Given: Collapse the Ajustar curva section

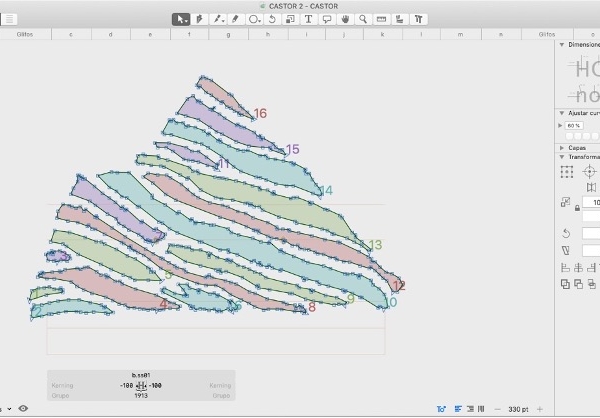Looking at the screenshot, I should pyautogui.click(x=562, y=113).
